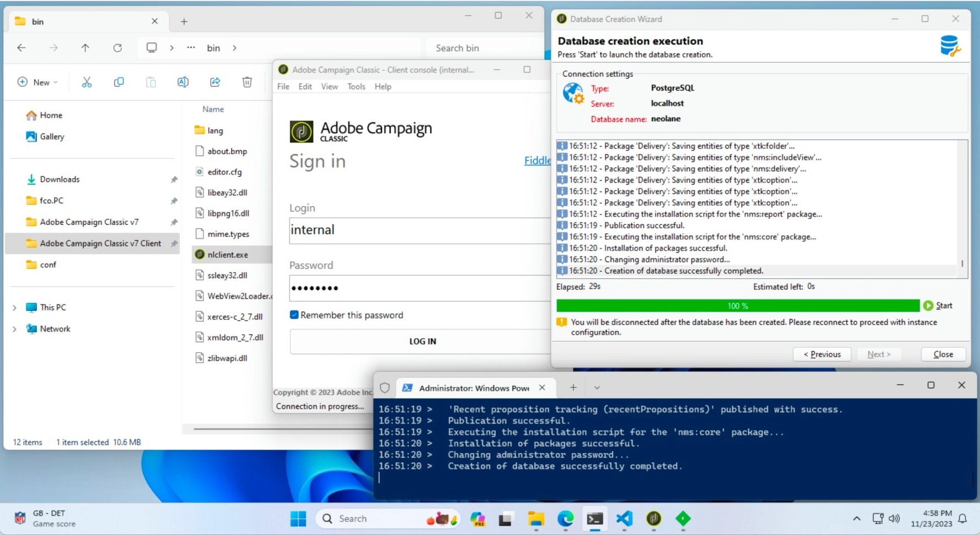Click the Copy icon in File Explorer toolbar

pos(118,82)
